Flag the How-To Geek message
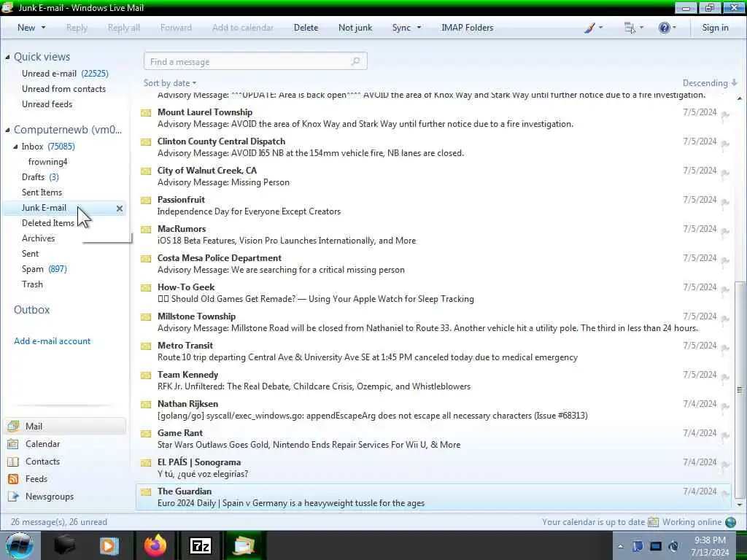747x560 pixels. tap(724, 290)
